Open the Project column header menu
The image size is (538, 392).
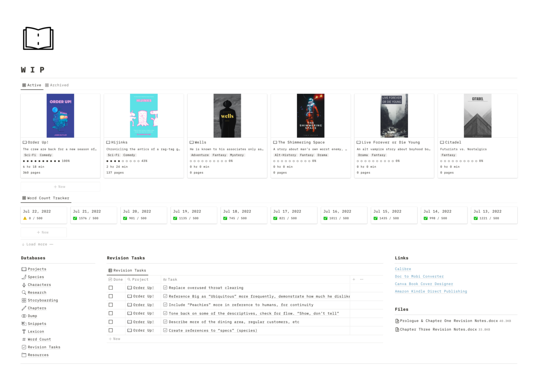coord(139,279)
